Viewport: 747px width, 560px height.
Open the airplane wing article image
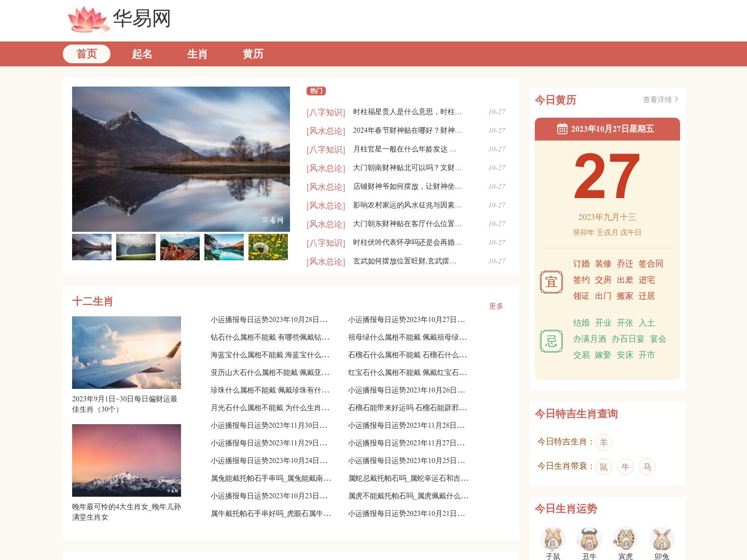coord(127,353)
